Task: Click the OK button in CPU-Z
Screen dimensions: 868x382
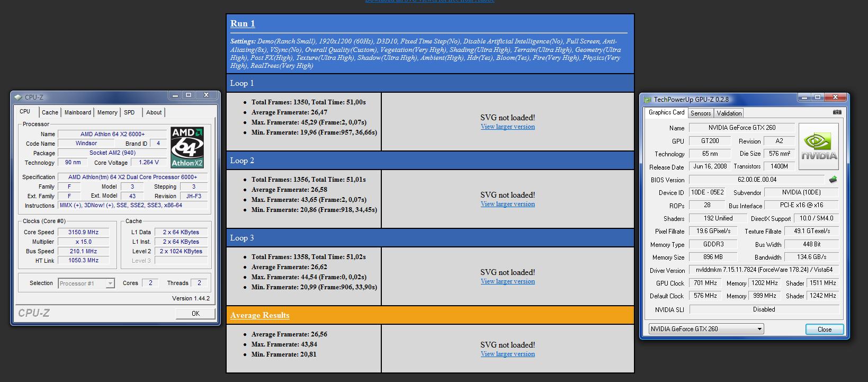Action: click(195, 314)
